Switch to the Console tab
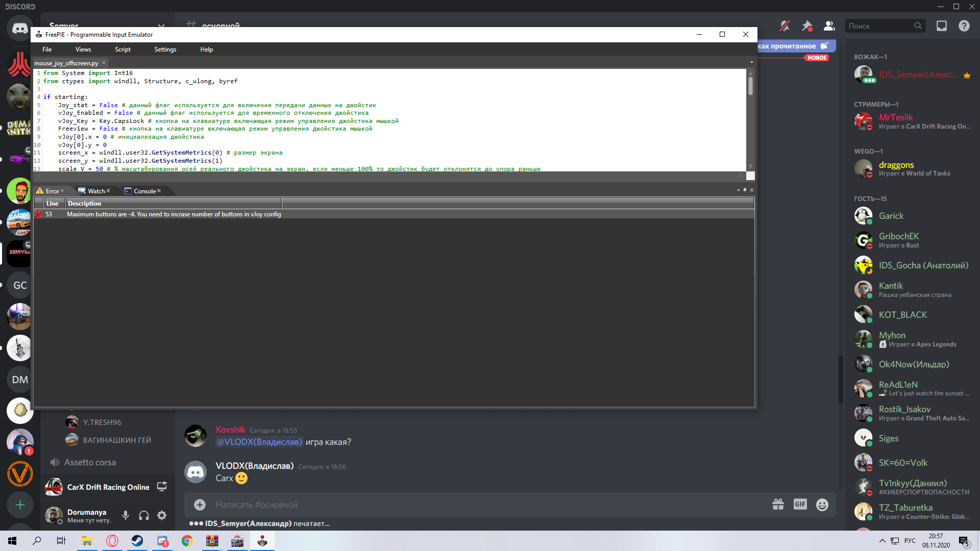 [x=144, y=191]
